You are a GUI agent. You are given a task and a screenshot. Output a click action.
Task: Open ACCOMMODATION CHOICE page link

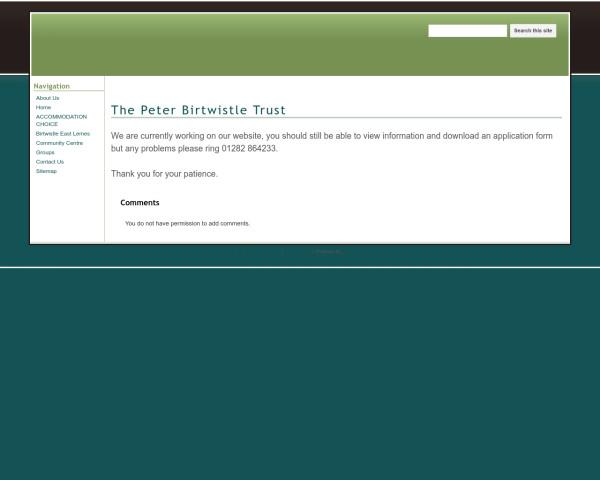[61, 120]
